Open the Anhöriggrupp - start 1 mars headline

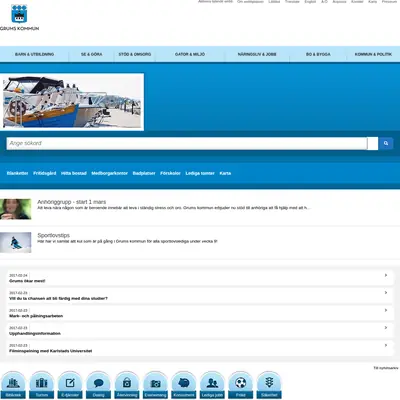pos(72,202)
